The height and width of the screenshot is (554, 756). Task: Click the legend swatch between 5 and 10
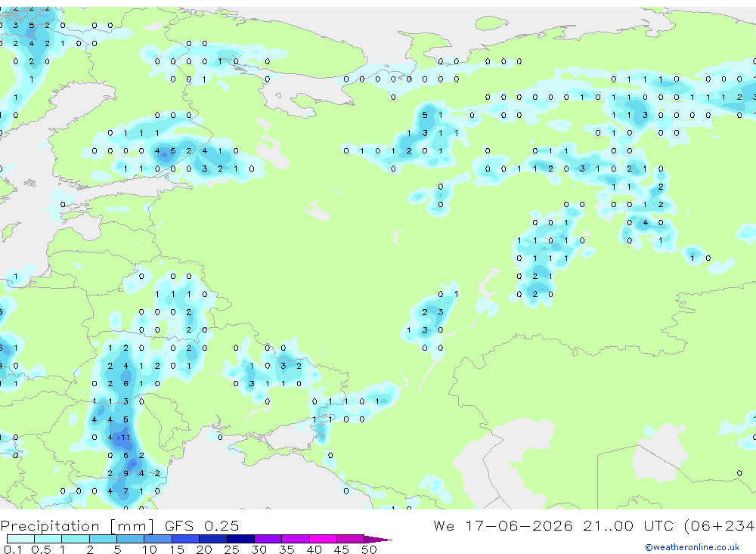point(131,539)
